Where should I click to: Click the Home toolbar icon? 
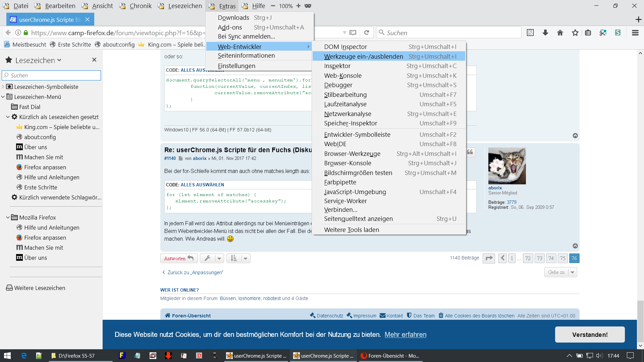(560, 33)
